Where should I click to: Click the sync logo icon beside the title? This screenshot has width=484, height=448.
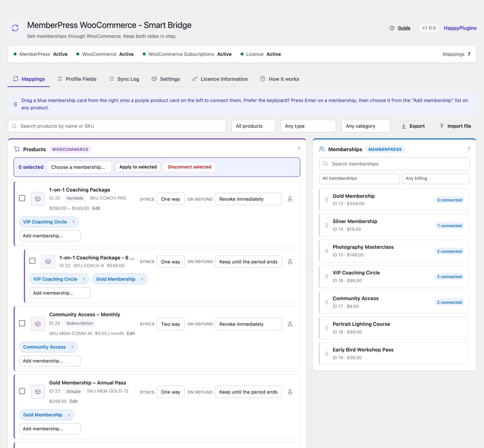pyautogui.click(x=15, y=28)
